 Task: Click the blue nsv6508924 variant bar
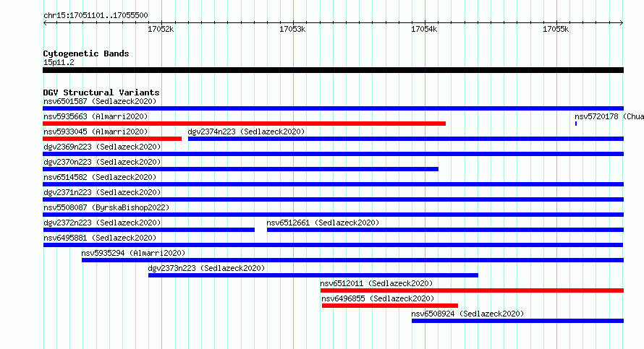click(x=518, y=321)
